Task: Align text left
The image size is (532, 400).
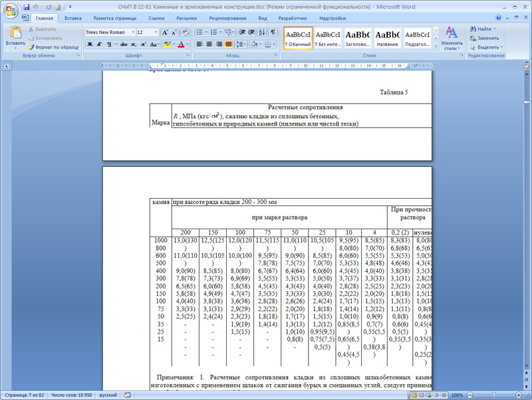Action: point(200,44)
